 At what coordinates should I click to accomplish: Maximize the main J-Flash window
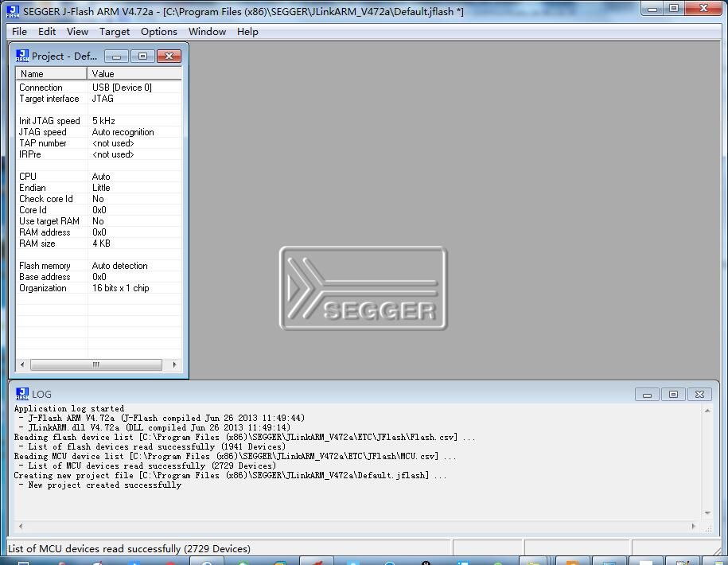pos(674,9)
